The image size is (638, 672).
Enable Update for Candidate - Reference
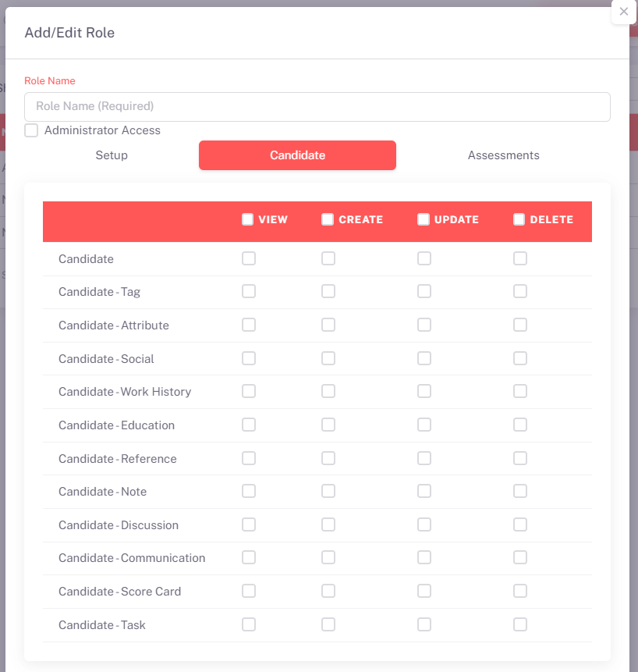pos(424,458)
